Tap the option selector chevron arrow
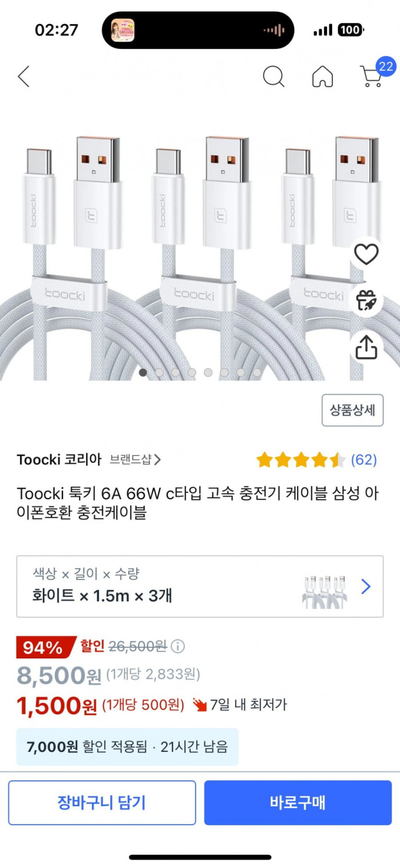Viewport: 400px width, 868px height. pyautogui.click(x=366, y=586)
